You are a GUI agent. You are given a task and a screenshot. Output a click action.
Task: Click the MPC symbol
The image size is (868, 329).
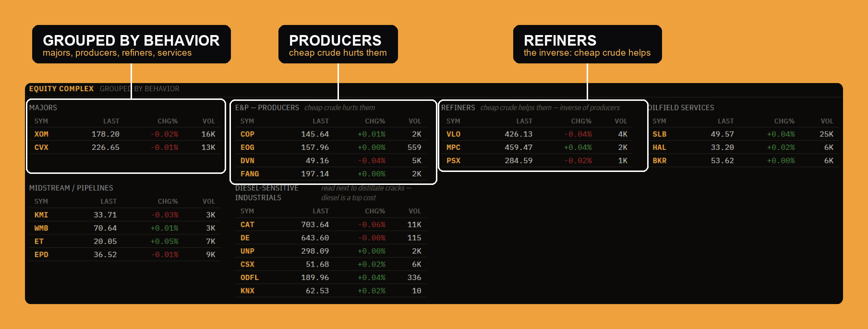pyautogui.click(x=453, y=147)
